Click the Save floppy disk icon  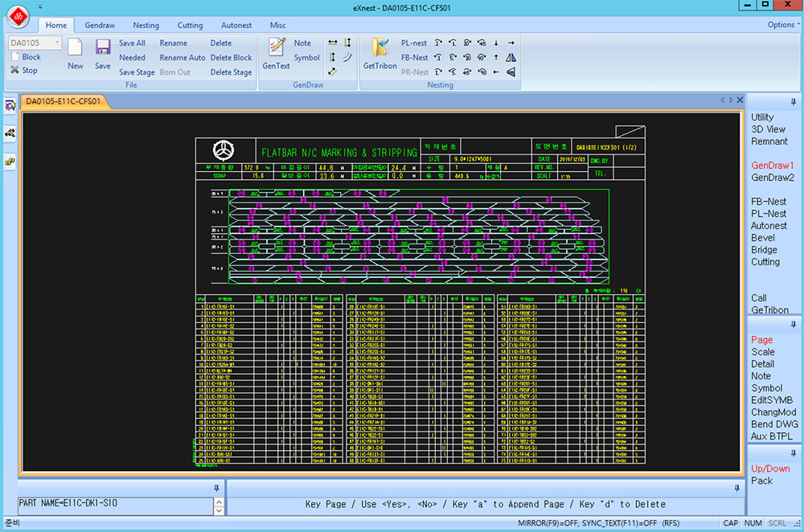(x=103, y=47)
